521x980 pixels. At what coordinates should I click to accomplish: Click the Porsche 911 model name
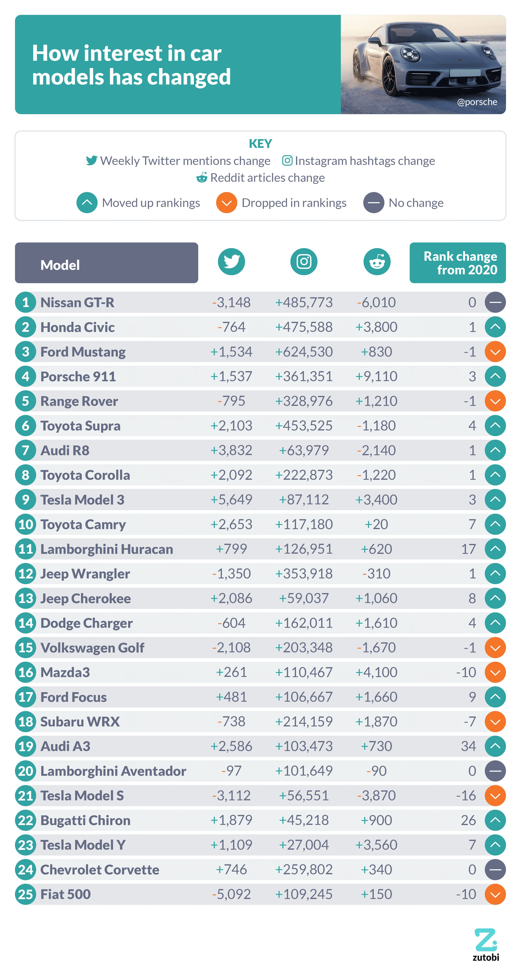click(78, 377)
